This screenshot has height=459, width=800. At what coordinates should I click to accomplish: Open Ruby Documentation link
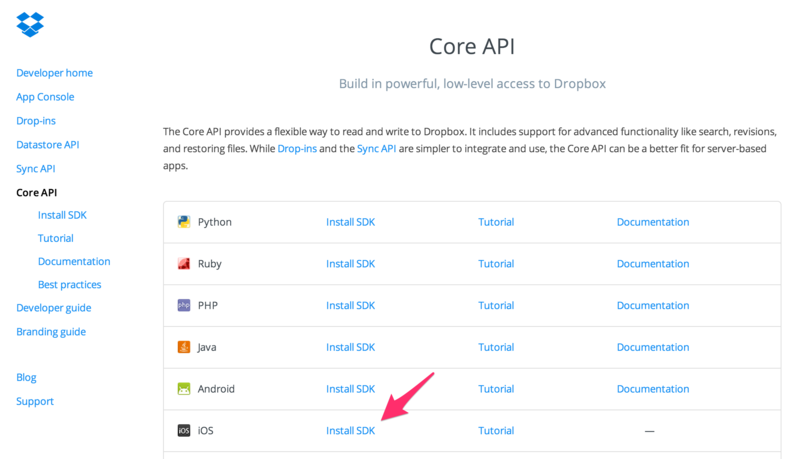[x=653, y=264]
